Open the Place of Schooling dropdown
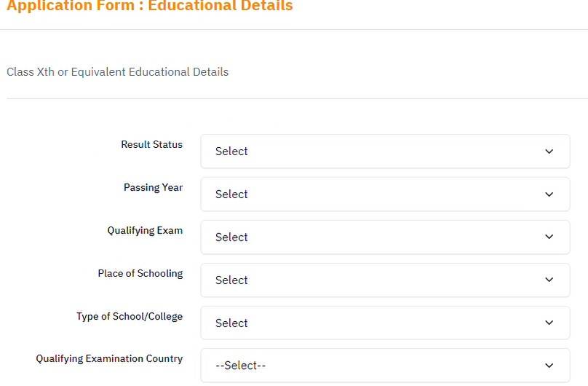Viewport: 588px width, 386px height. [x=385, y=280]
